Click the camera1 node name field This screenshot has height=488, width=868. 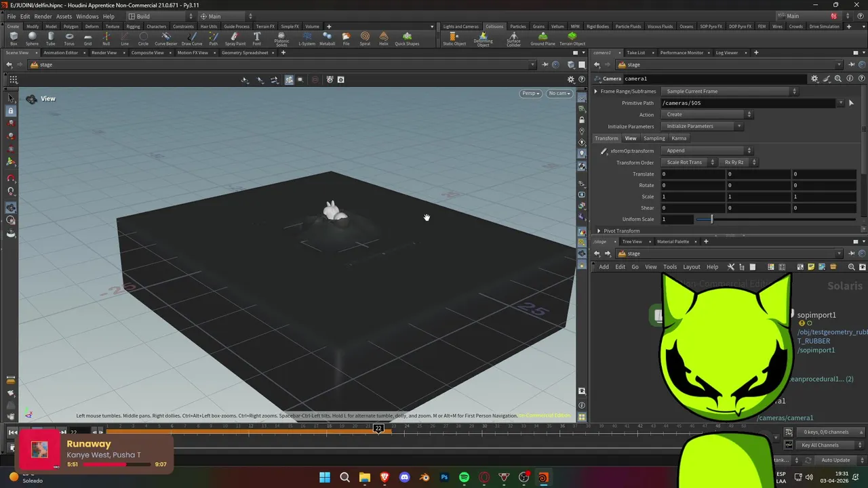[x=715, y=79]
